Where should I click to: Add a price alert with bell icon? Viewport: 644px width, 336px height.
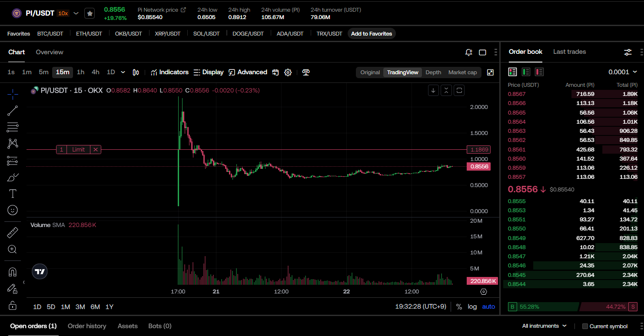(x=468, y=52)
